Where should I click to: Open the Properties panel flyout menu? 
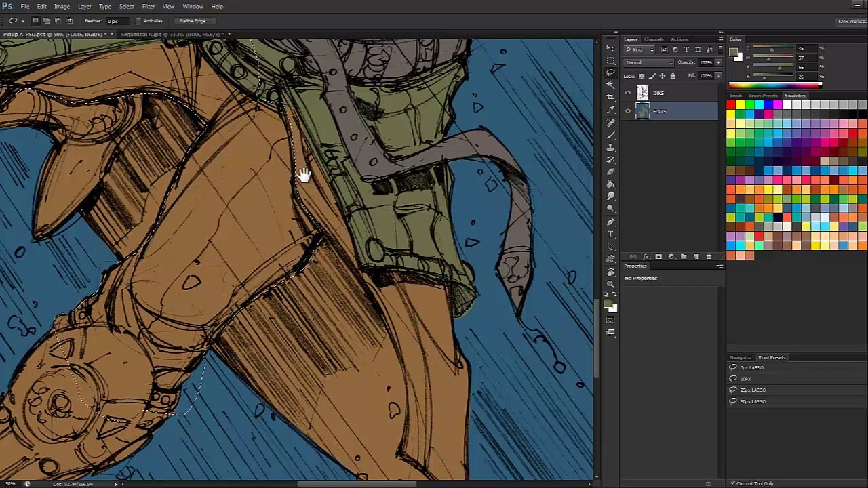[x=720, y=266]
